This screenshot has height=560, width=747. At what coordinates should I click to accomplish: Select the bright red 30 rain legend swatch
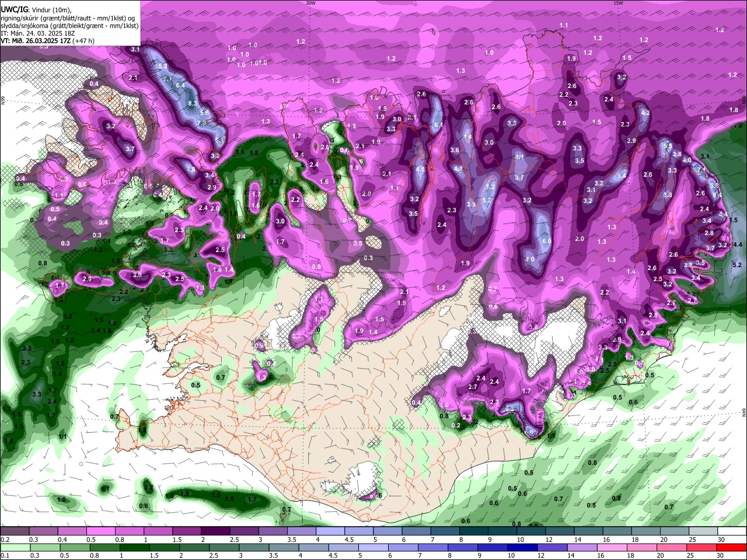731,547
